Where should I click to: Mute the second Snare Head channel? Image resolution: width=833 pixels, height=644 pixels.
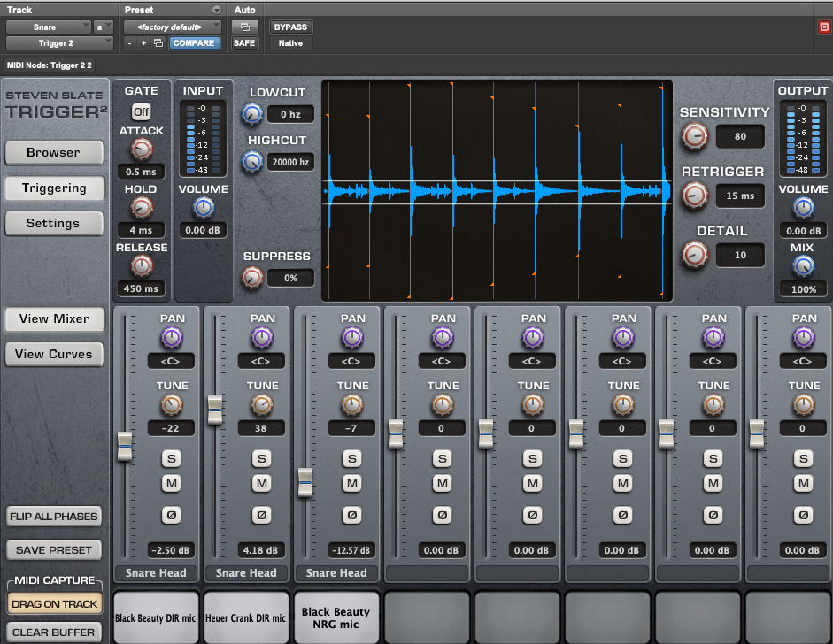(261, 483)
